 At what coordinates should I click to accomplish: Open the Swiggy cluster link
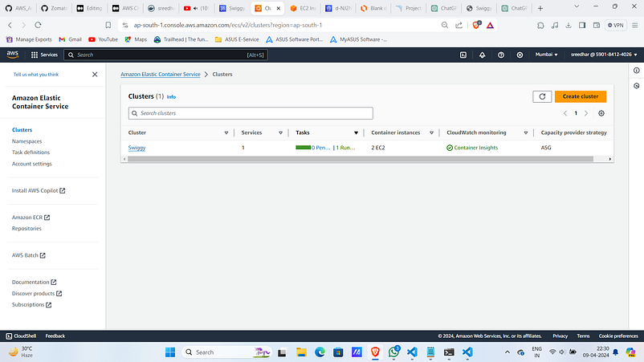pos(137,148)
